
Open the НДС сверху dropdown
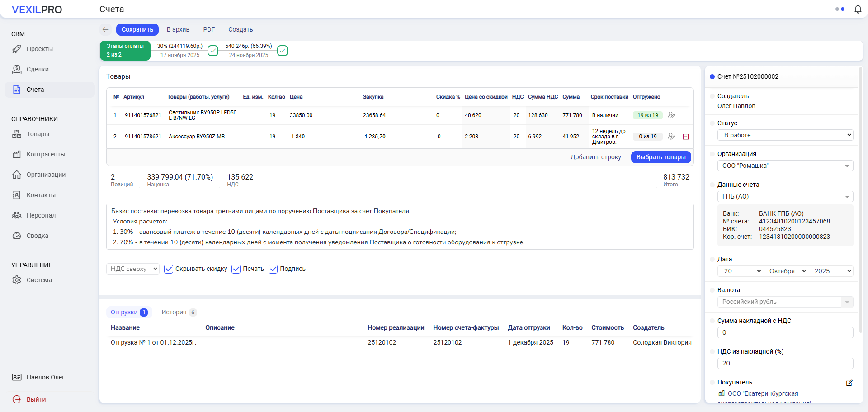click(x=133, y=269)
